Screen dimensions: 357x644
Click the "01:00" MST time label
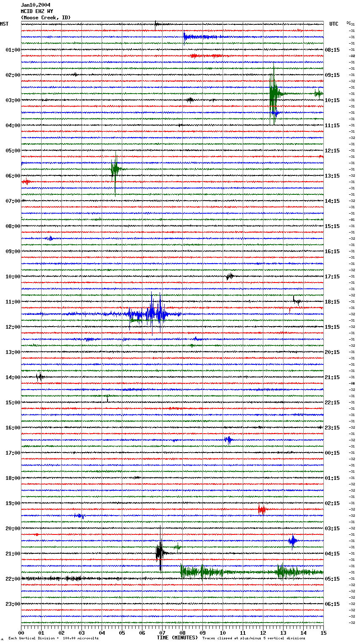tap(13, 50)
